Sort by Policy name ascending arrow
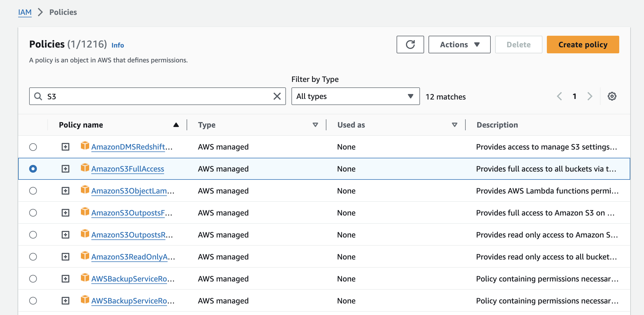644x315 pixels. (x=176, y=125)
